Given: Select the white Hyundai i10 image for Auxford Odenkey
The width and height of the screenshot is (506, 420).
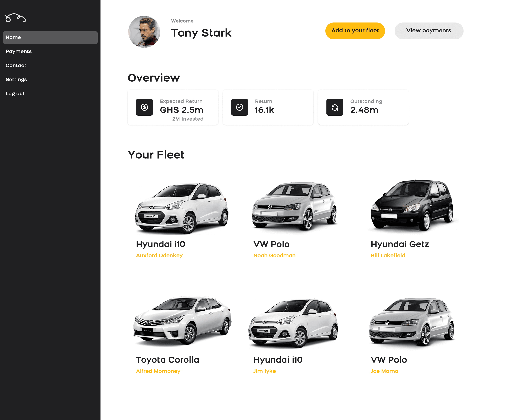Looking at the screenshot, I should click(182, 208).
